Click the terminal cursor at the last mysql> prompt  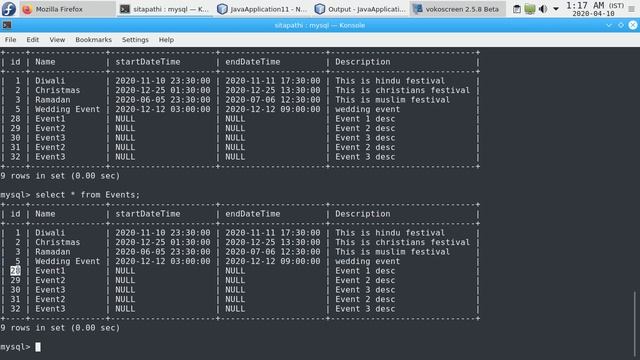[x=38, y=347]
